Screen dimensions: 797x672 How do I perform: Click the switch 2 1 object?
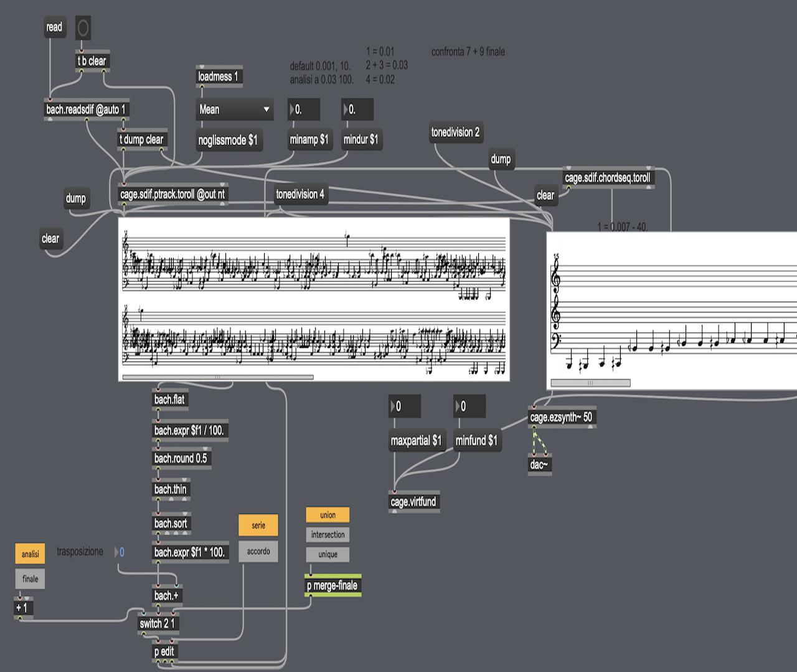pos(157,623)
